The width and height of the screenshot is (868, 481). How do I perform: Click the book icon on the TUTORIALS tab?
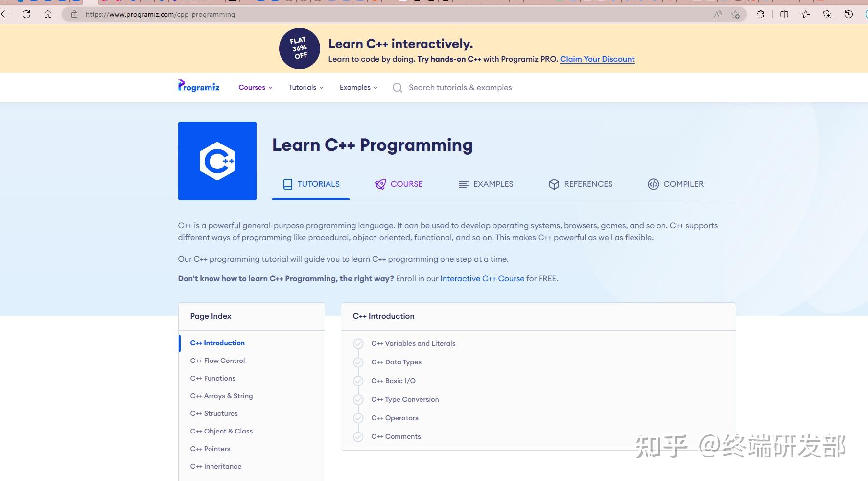pos(288,184)
